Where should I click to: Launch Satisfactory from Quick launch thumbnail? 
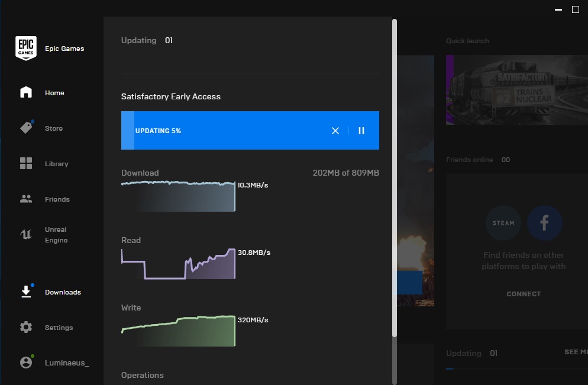pyautogui.click(x=517, y=90)
